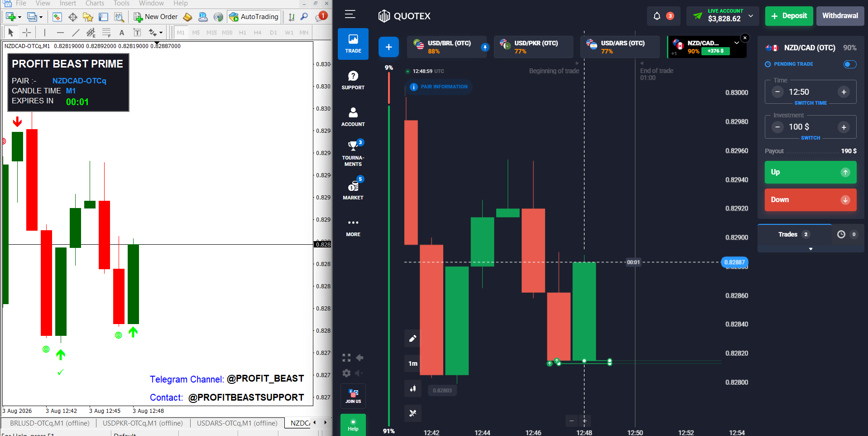Viewport: 868px width, 436px height.
Task: Open chat notifications icon with red badge
Action: (321, 17)
